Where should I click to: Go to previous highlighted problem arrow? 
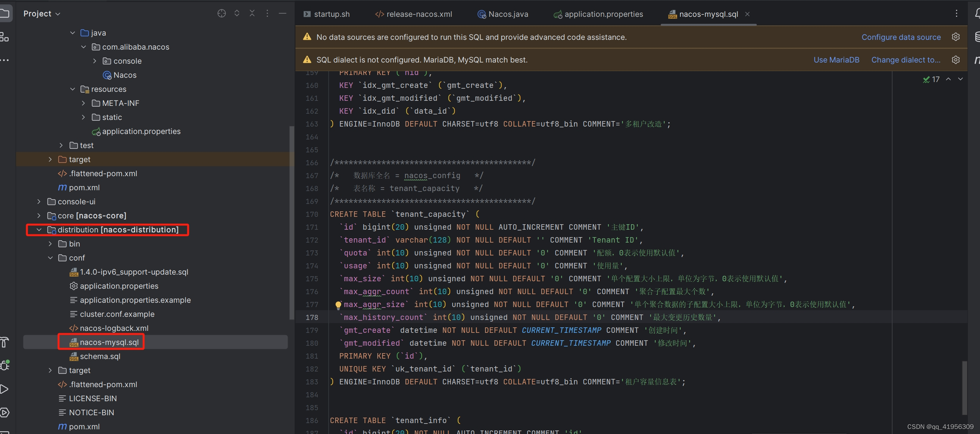(x=948, y=79)
